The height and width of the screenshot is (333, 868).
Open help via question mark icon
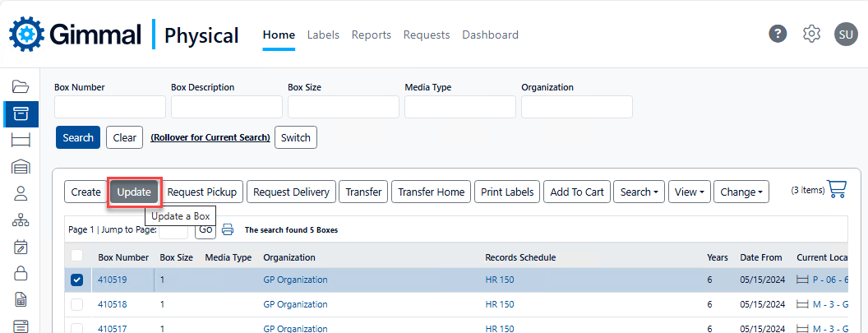tap(778, 34)
